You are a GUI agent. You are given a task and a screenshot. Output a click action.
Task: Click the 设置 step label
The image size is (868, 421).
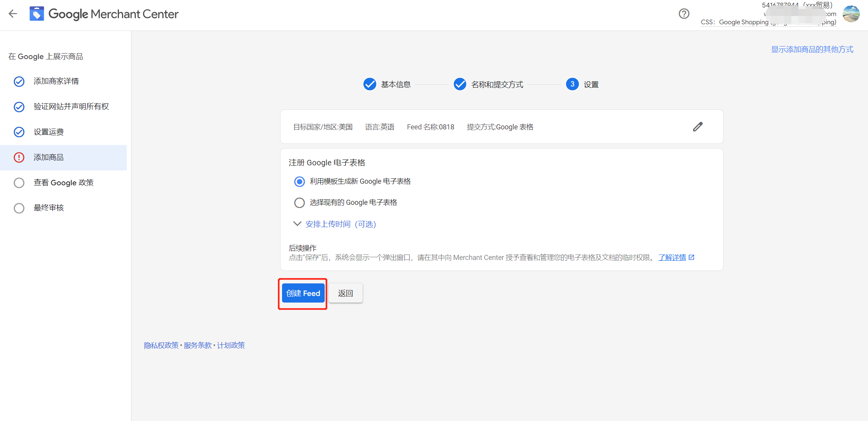[x=591, y=84]
